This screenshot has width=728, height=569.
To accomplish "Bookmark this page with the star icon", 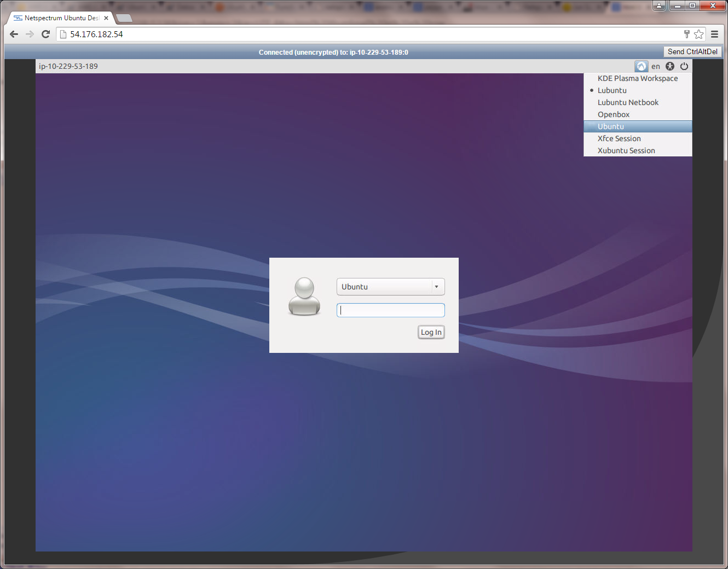I will point(699,34).
